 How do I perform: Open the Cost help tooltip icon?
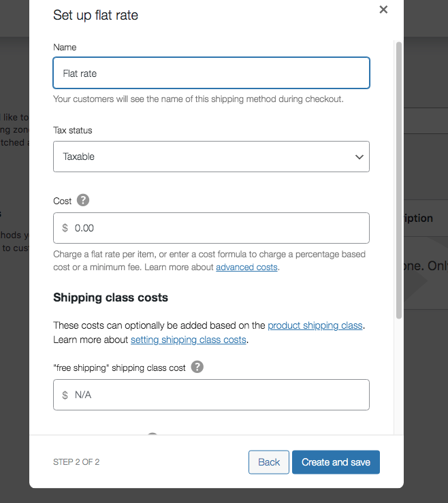pos(83,200)
